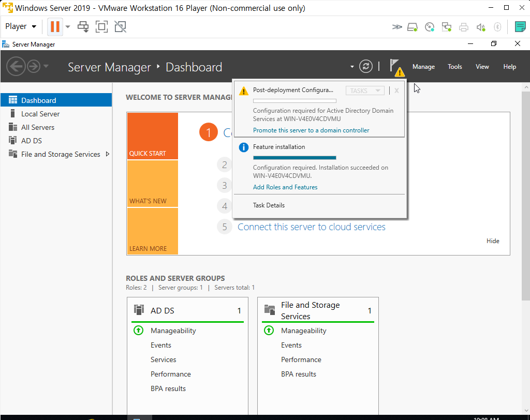Click File and Storage Manageability status icon
This screenshot has height=420, width=530.
[269, 330]
